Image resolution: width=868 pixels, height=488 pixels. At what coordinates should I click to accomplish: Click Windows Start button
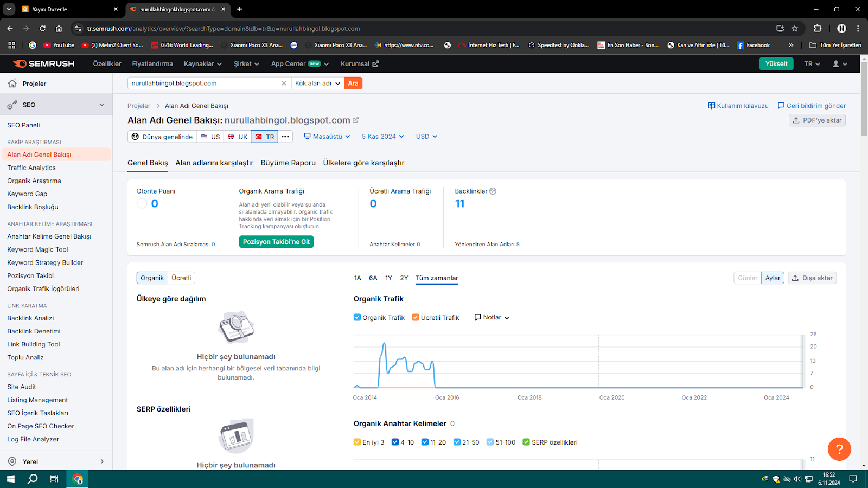click(x=10, y=479)
